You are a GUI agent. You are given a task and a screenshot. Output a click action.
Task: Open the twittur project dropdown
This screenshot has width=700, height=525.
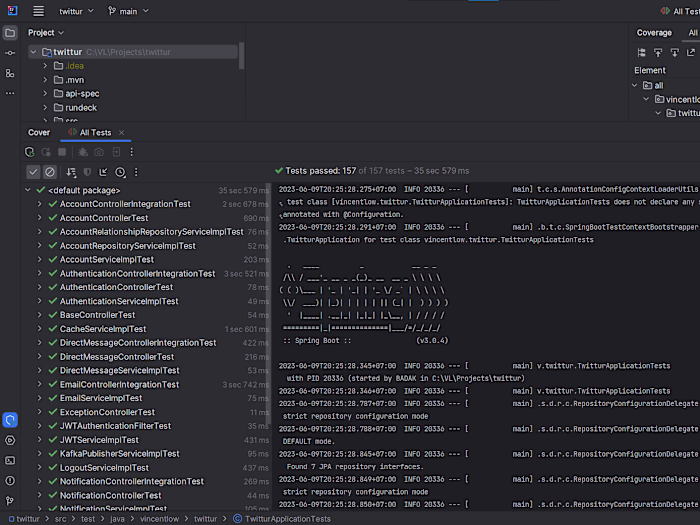click(x=76, y=11)
